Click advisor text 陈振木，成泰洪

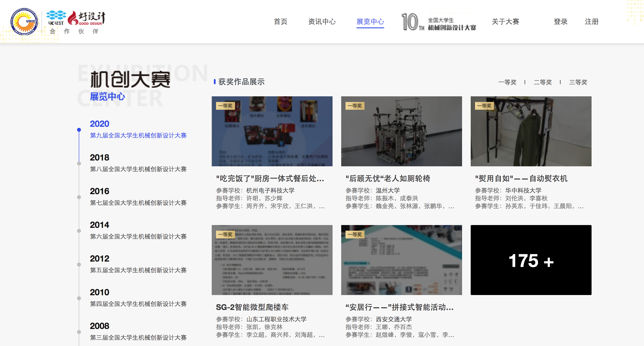pos(397,198)
